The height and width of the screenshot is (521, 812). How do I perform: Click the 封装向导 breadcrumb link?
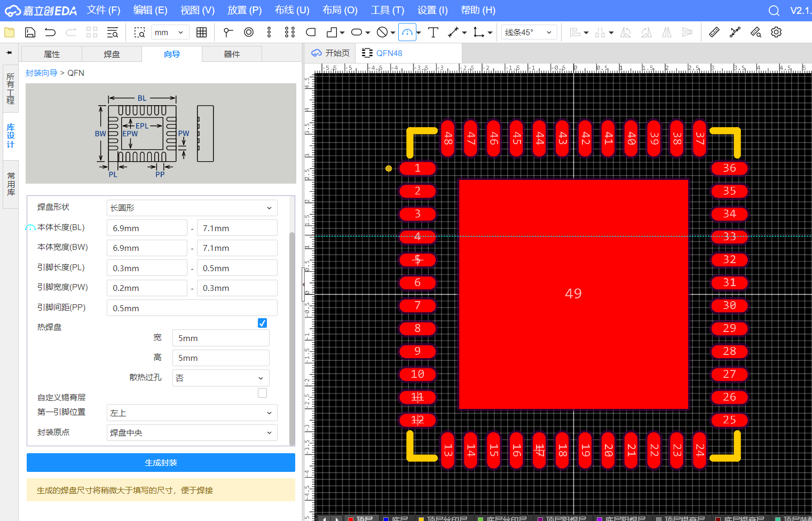coord(41,73)
